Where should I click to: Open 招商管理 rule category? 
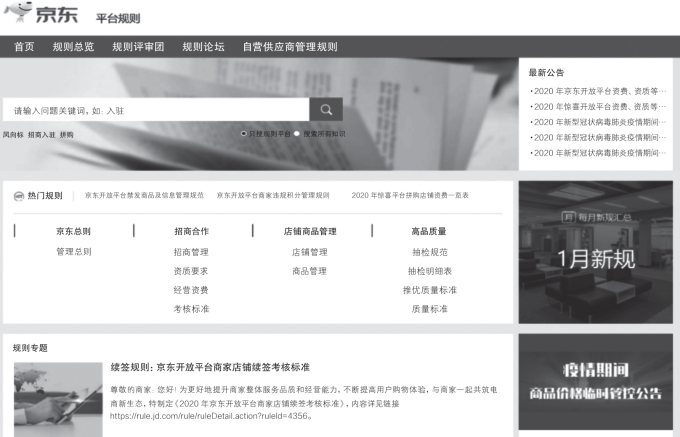[x=191, y=252]
